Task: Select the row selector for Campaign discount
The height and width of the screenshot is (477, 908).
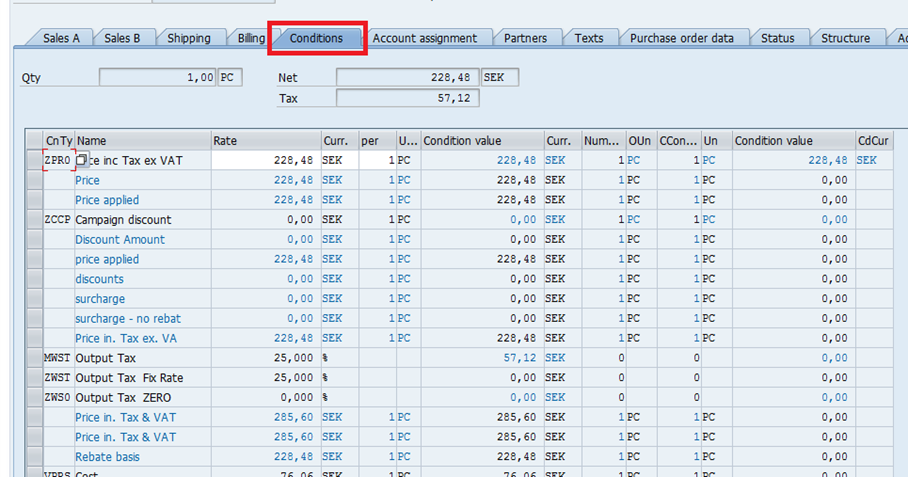Action: point(35,220)
